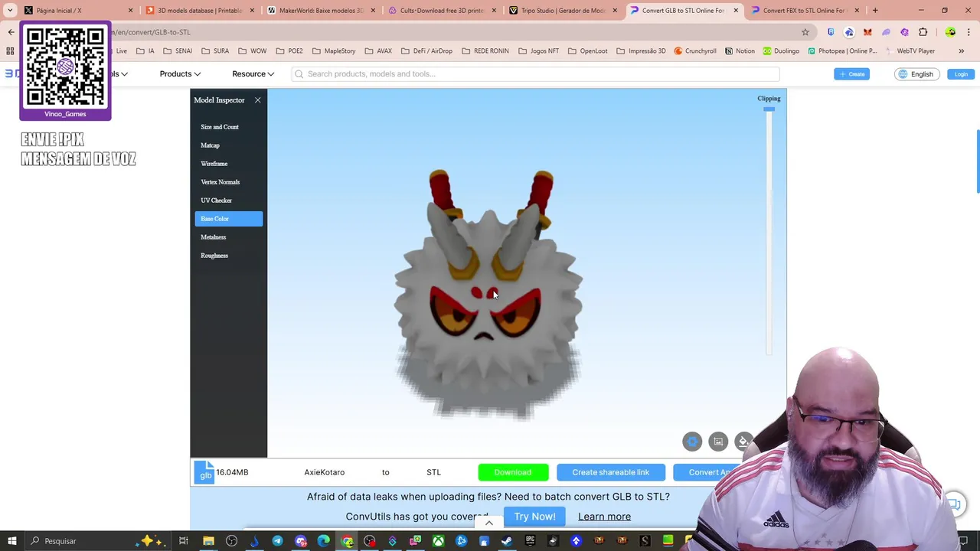Open the Chrome profile avatar
This screenshot has height=551, width=980.
[x=950, y=32]
